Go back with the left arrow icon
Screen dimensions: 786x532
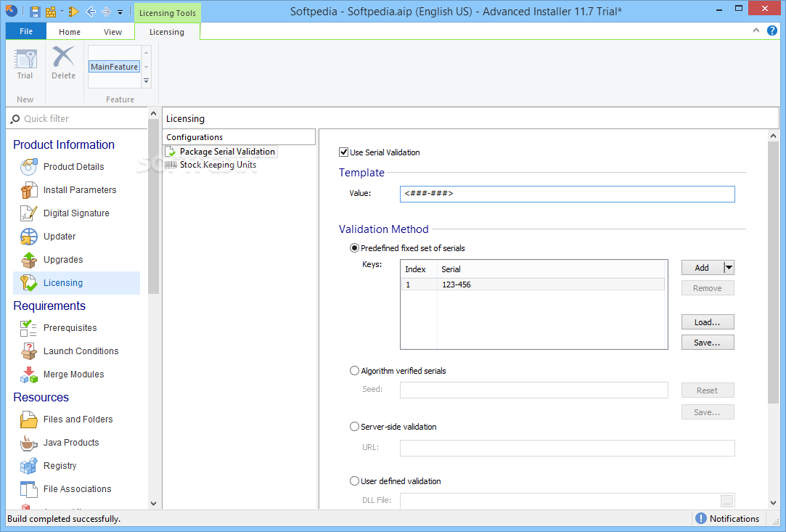click(91, 12)
